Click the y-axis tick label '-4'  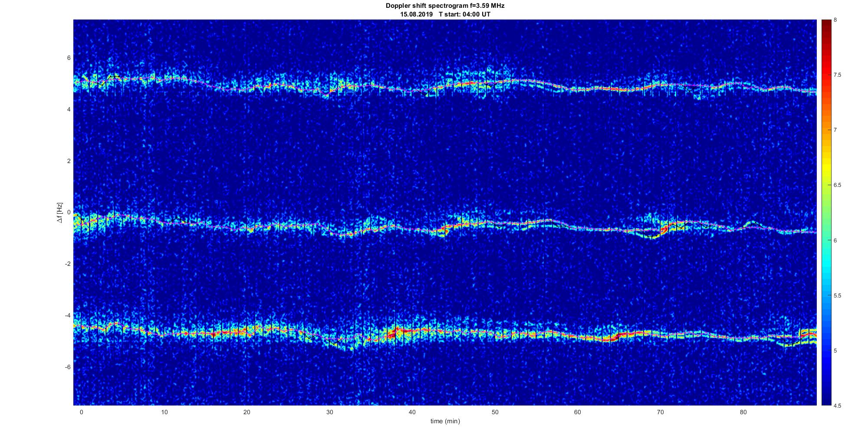point(68,315)
